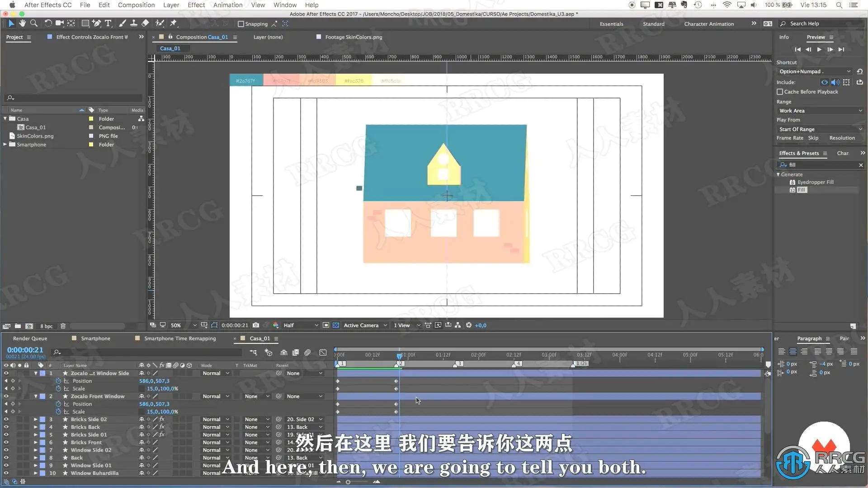Click the #2a767f teal color swatch
This screenshot has height=488, width=868.
click(245, 81)
